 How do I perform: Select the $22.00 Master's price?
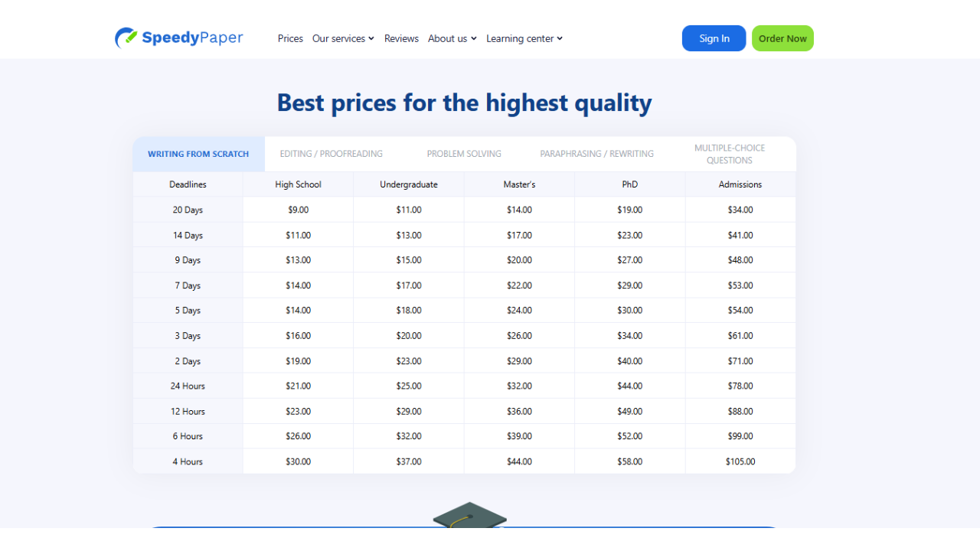coord(519,285)
